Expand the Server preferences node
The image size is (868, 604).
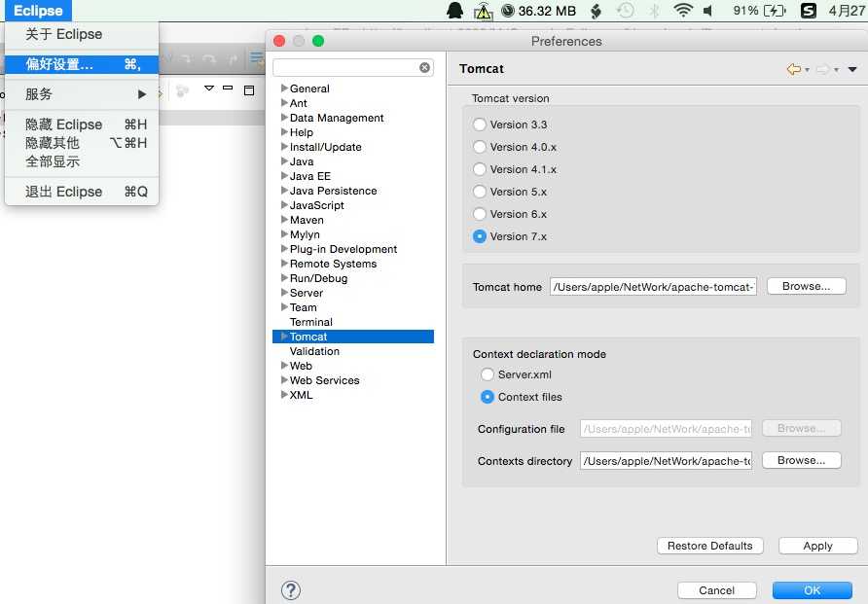(x=284, y=293)
